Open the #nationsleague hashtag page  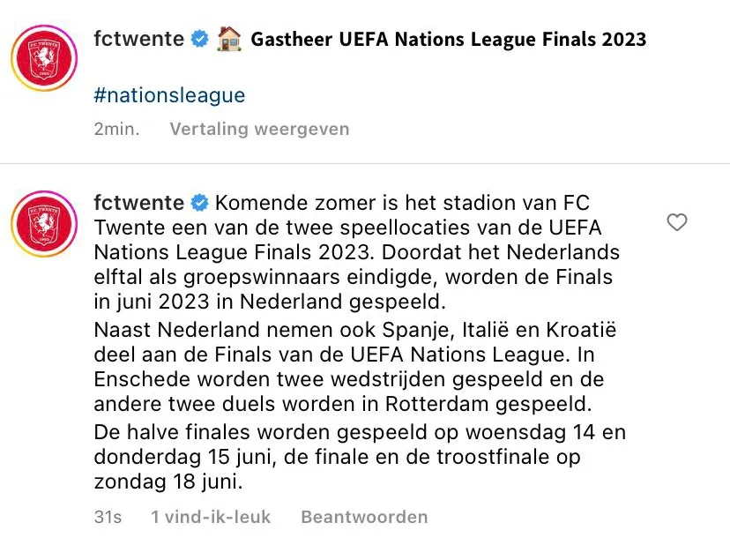coord(168,95)
